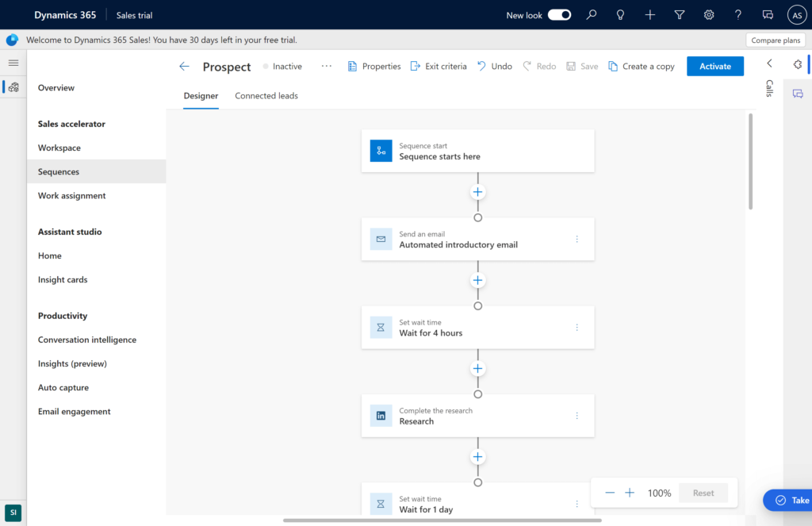The image size is (812, 526).
Task: Open the ellipsis menu beside Inactive
Action: (326, 67)
